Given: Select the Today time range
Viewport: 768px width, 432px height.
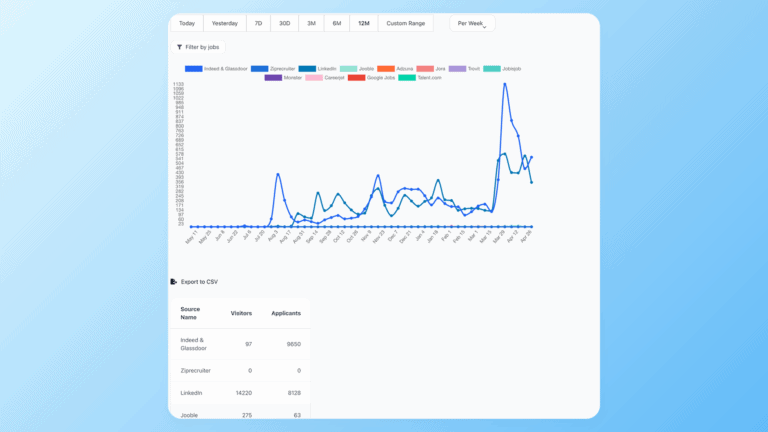Looking at the screenshot, I should click(187, 24).
